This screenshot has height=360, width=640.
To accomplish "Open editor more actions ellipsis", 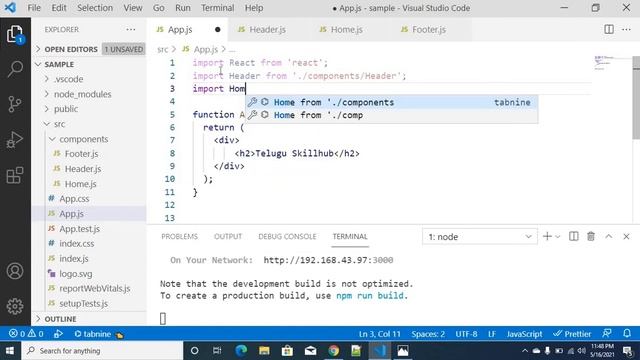I will (x=626, y=29).
